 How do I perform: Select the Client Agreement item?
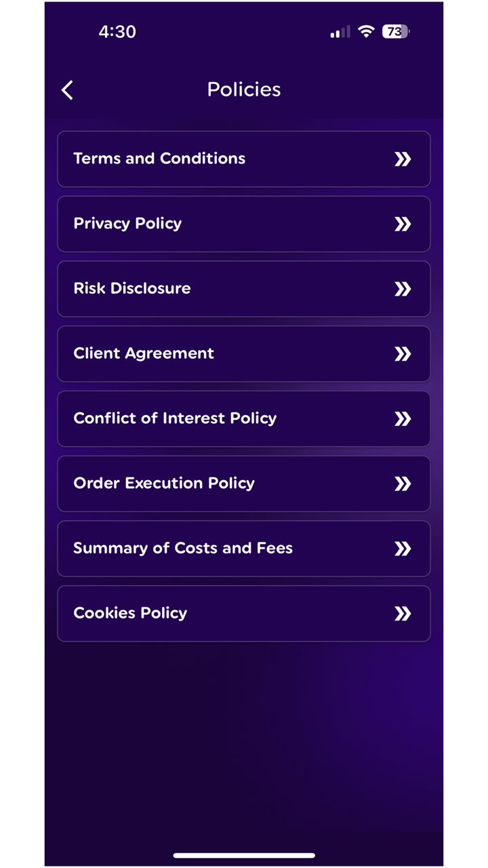coord(144,353)
